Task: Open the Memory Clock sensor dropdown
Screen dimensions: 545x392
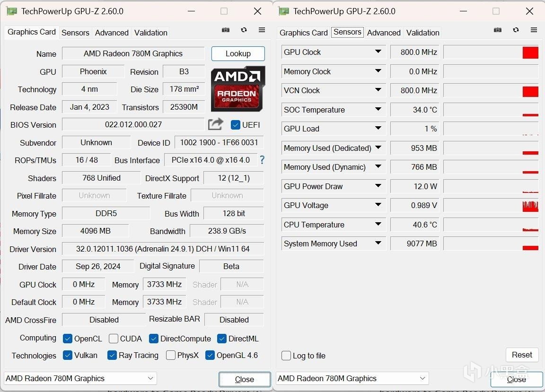Action: 378,71
